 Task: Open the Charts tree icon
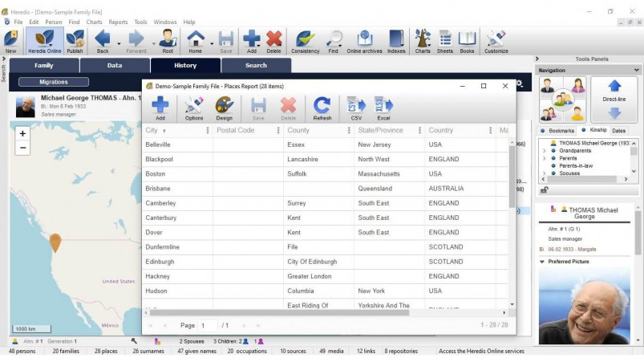click(423, 42)
